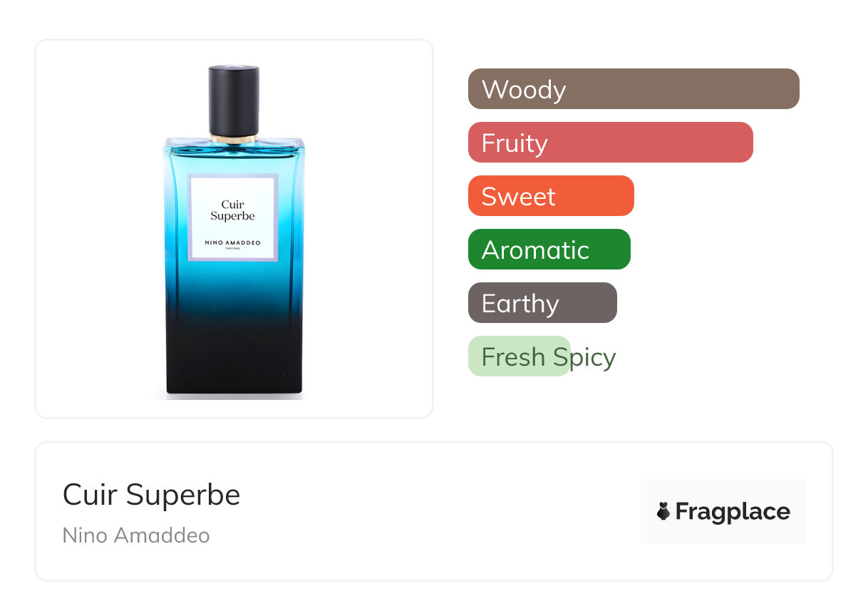
Task: Click the word Fruity in red bar
Action: [x=515, y=143]
